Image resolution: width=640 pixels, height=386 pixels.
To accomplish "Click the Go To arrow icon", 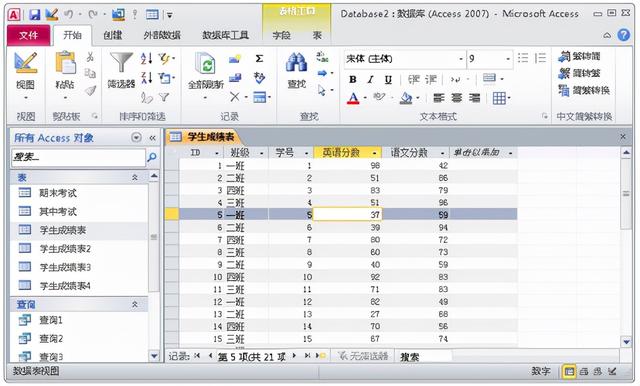I will [x=322, y=73].
